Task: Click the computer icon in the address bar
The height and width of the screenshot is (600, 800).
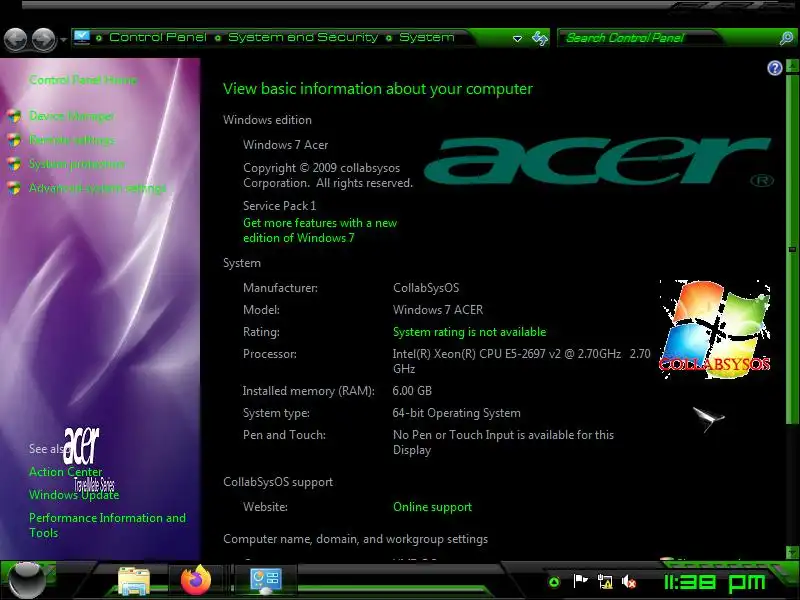Action: (x=82, y=37)
